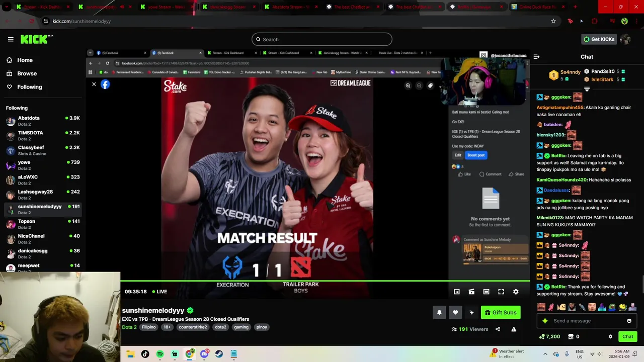Open Steam from the taskbar
The height and width of the screenshot is (362, 644).
tap(219, 354)
